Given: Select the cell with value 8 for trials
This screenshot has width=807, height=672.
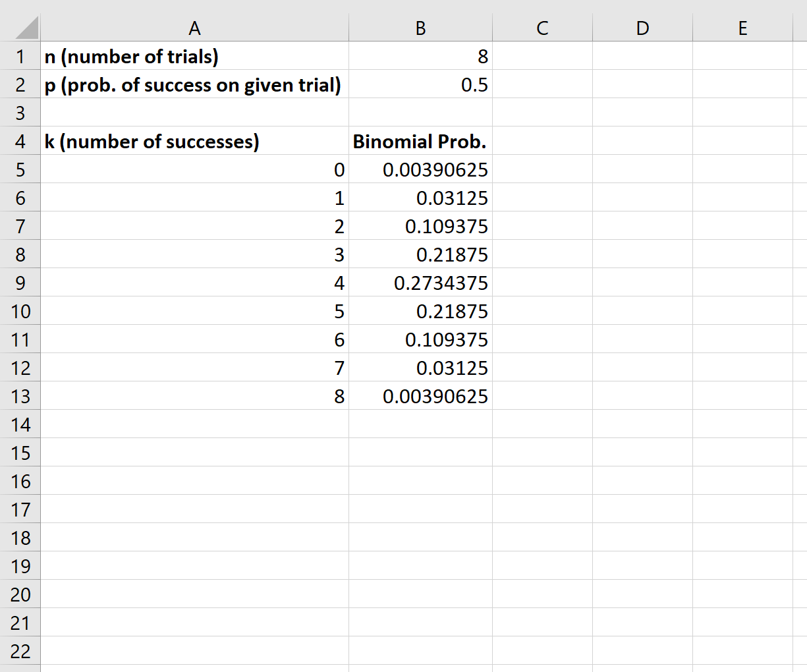Looking at the screenshot, I should [x=420, y=57].
